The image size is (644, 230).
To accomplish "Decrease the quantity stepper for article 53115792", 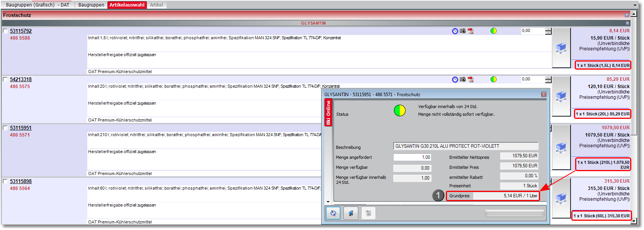I will click(x=548, y=33).
